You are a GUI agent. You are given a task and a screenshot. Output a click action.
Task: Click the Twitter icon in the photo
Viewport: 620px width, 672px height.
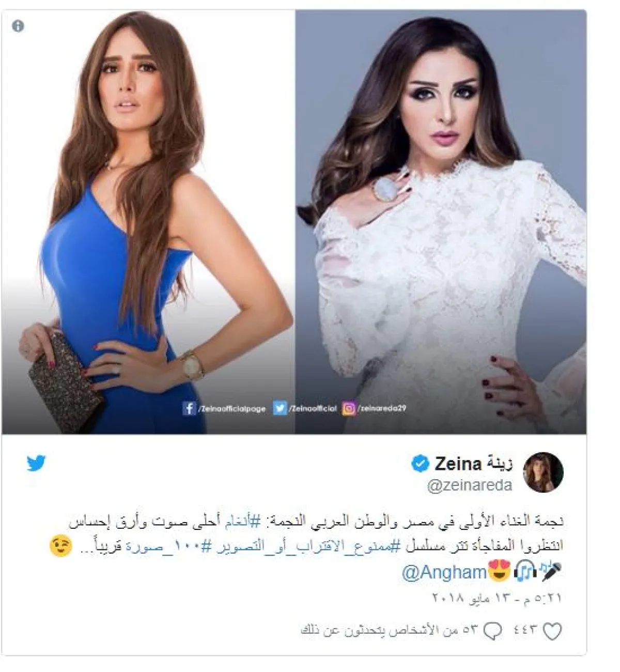[x=280, y=408]
